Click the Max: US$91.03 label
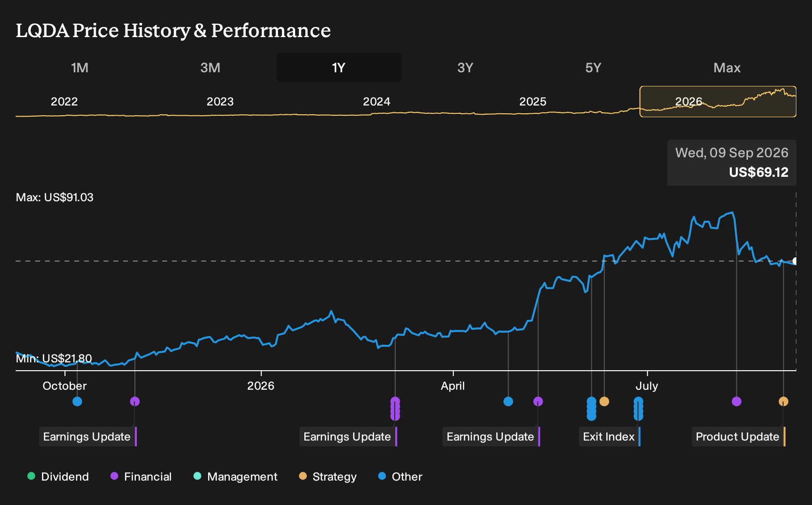The height and width of the screenshot is (505, 812). [x=55, y=197]
